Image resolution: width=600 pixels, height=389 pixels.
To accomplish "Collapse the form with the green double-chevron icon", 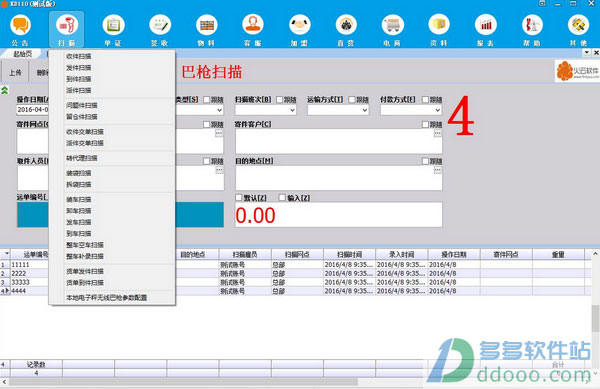I will pyautogui.click(x=4, y=90).
